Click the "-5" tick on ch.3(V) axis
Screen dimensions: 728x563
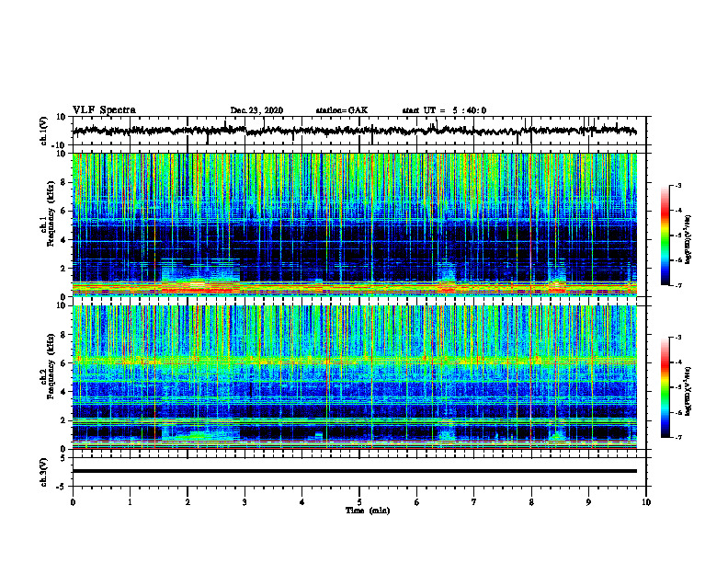(63, 487)
